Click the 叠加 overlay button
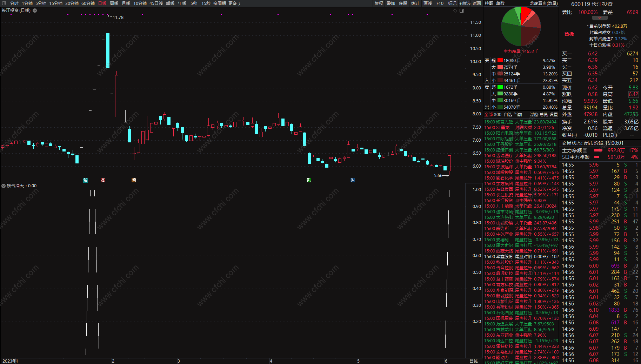 (391, 3)
